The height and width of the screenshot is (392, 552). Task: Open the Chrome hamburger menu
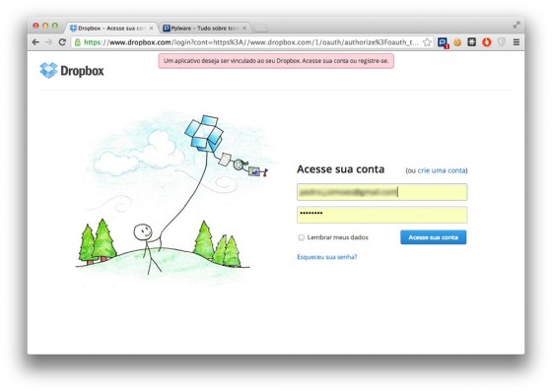point(517,42)
